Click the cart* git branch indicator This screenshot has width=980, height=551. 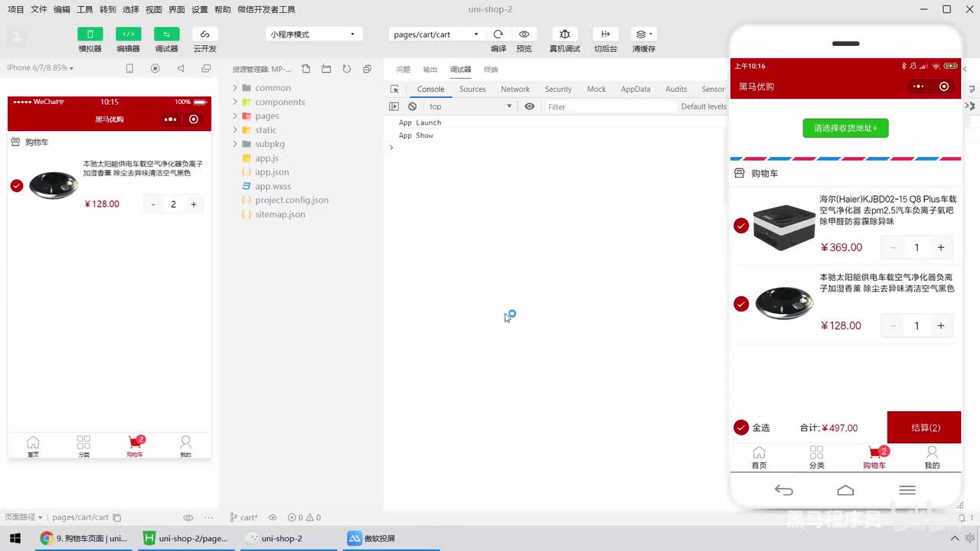coord(244,517)
